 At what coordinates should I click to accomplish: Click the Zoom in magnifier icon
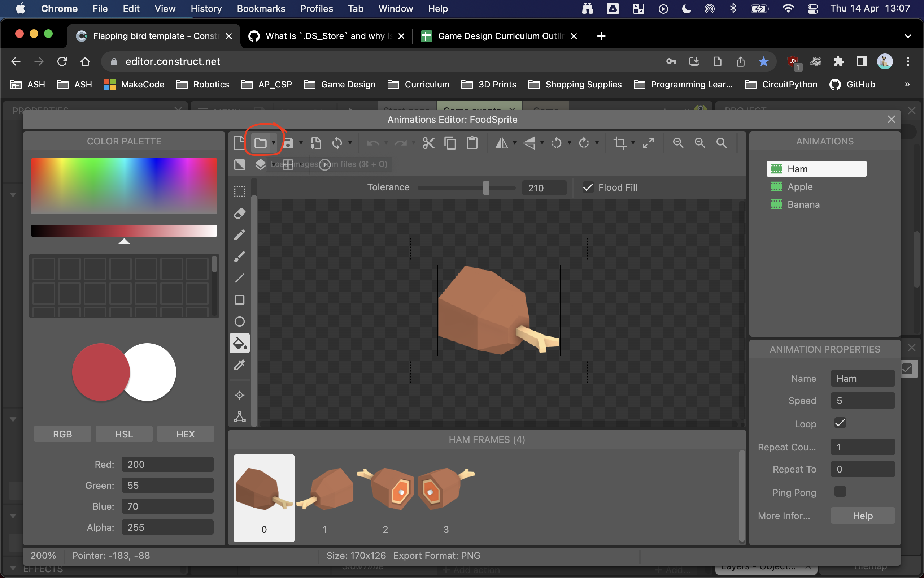tap(678, 143)
